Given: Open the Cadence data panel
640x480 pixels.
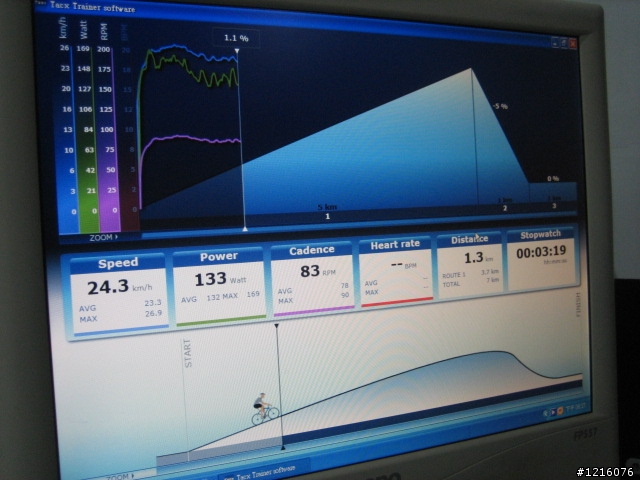Looking at the screenshot, I should tap(312, 280).
